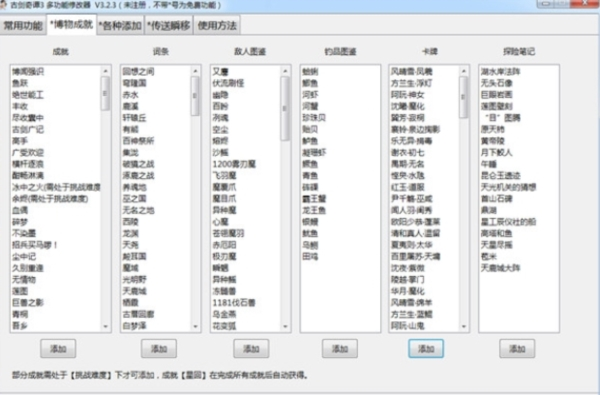Screen dimensions: 600x395
Task: Select 尘中记 in the 成就 list
Action: [x=24, y=256]
